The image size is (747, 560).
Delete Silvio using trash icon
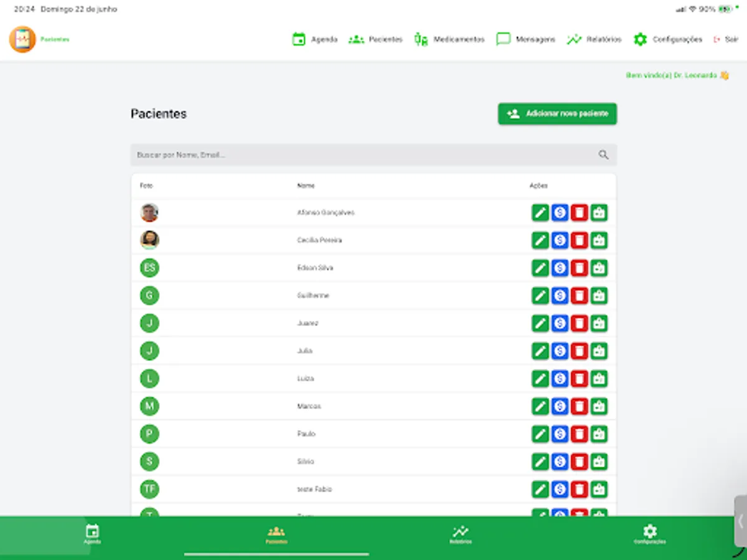[x=580, y=462]
